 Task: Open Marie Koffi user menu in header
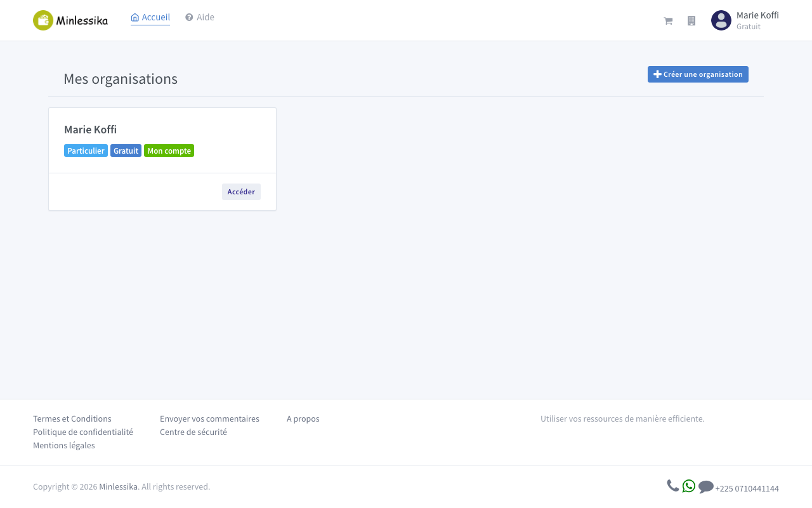[x=745, y=20]
